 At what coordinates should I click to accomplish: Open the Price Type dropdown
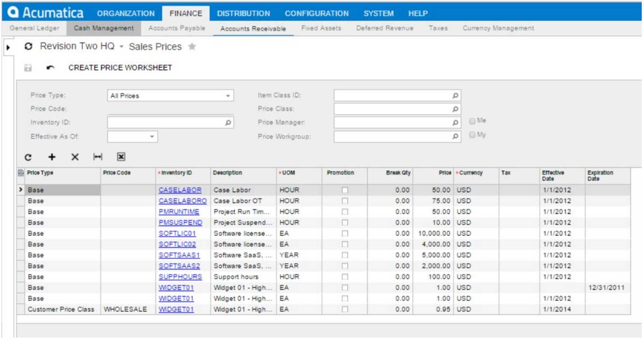(x=228, y=96)
